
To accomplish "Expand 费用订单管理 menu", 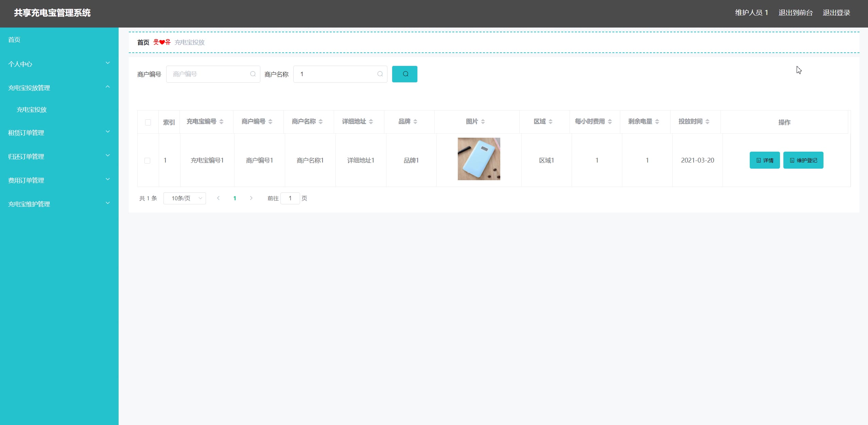I will [59, 180].
